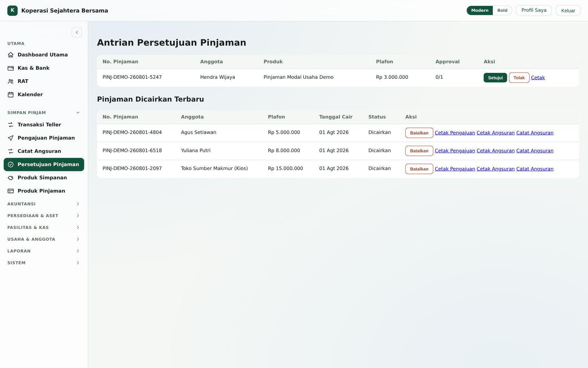Click member name Hendra Wijaya
The height and width of the screenshot is (368, 588).
point(218,77)
